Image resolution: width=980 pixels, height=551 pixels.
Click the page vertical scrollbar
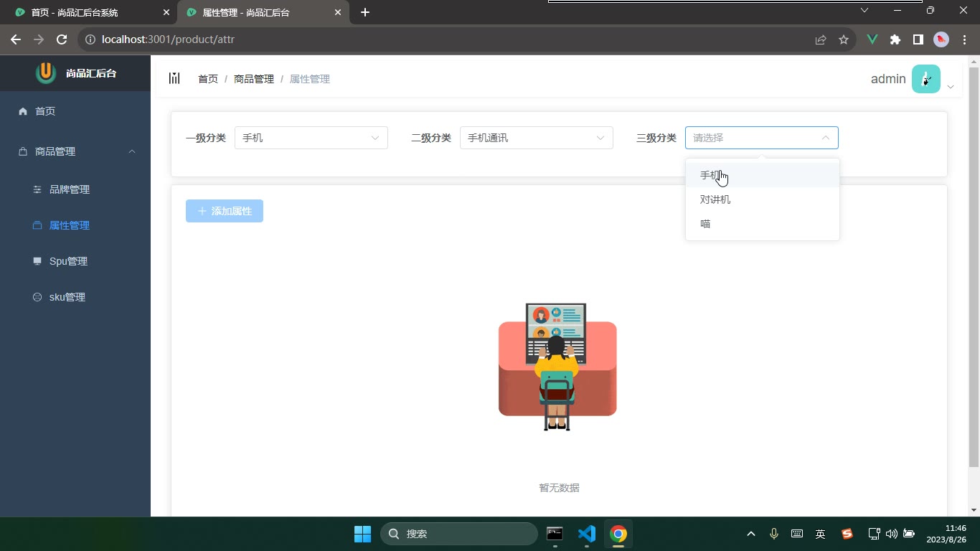click(x=974, y=267)
